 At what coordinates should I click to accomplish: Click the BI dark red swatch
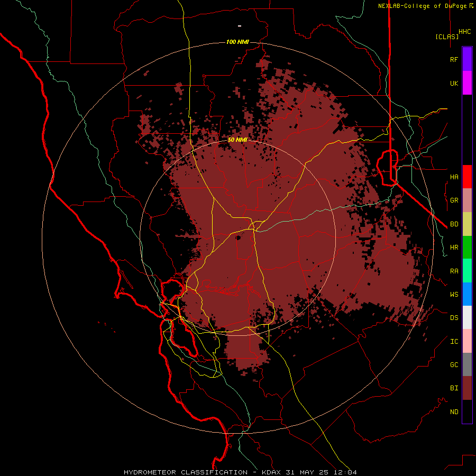tap(467, 388)
